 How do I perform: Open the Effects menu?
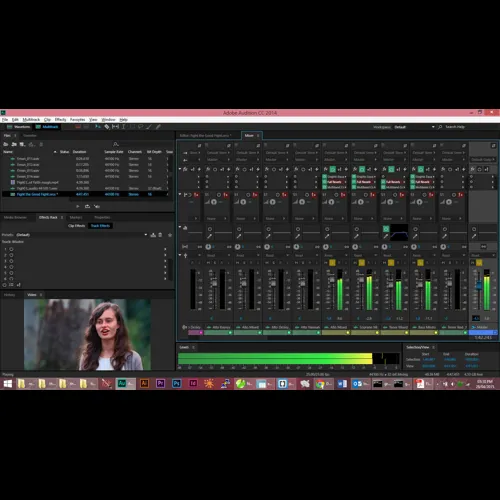click(60, 119)
